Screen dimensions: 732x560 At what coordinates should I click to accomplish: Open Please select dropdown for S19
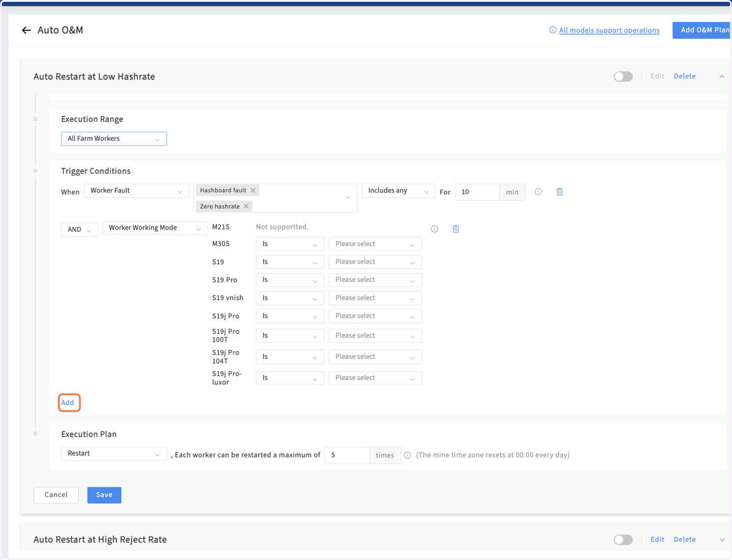coord(375,262)
